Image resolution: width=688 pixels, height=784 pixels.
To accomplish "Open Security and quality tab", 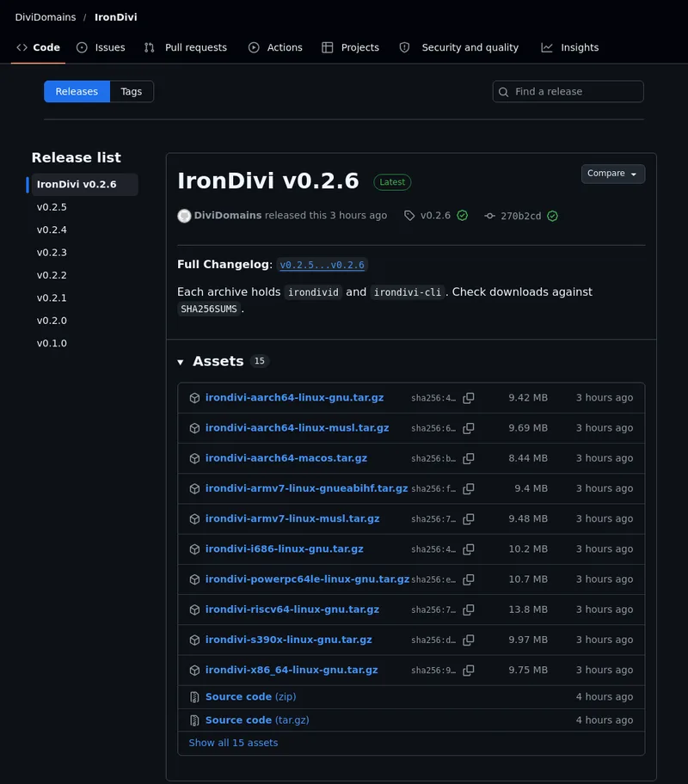I will (459, 47).
